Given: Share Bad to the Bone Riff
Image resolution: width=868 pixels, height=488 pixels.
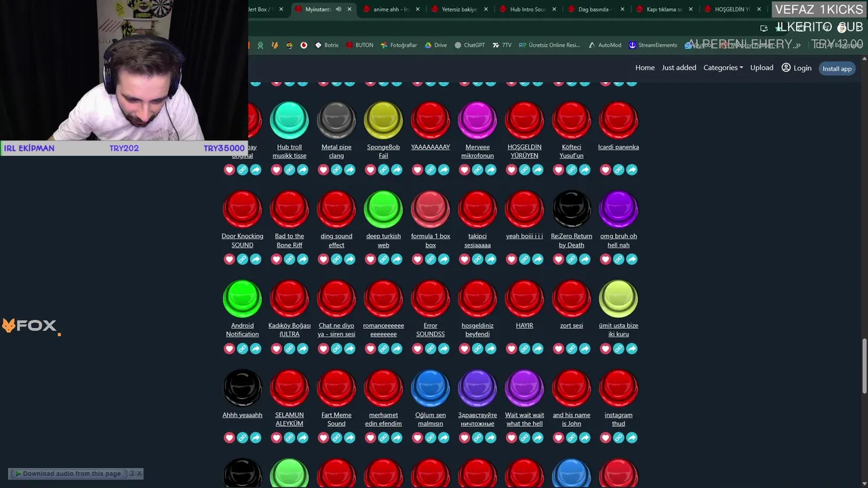Looking at the screenshot, I should coord(302,260).
